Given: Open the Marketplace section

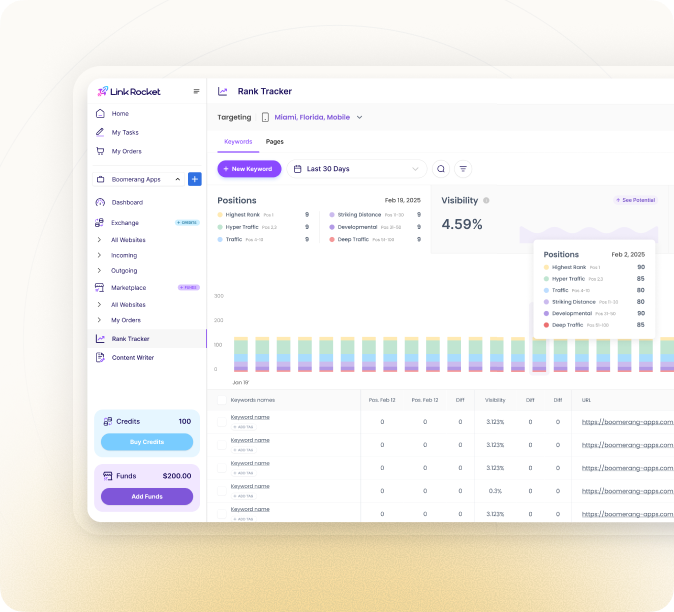Looking at the screenshot, I should [129, 288].
